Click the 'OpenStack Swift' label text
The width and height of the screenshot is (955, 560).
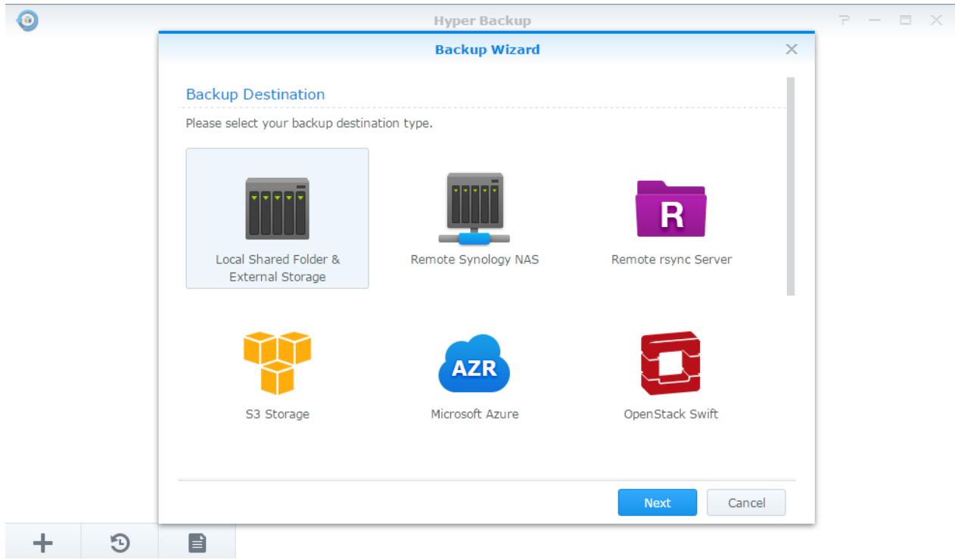click(x=671, y=414)
